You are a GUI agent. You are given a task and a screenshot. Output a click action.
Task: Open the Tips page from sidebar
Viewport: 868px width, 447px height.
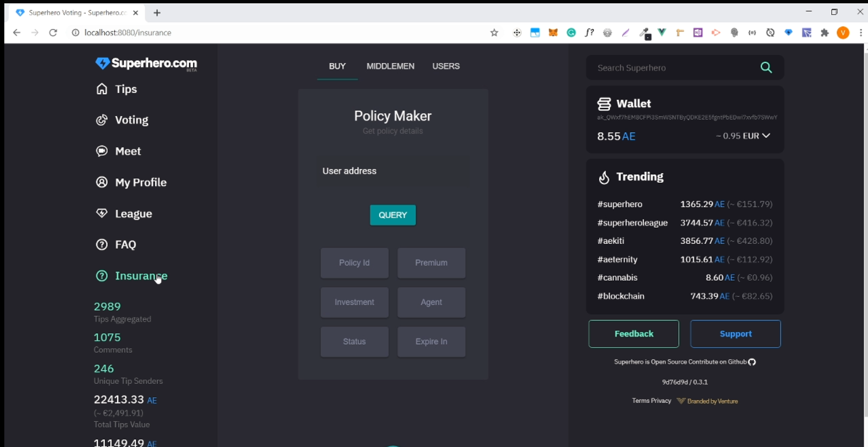(x=117, y=89)
